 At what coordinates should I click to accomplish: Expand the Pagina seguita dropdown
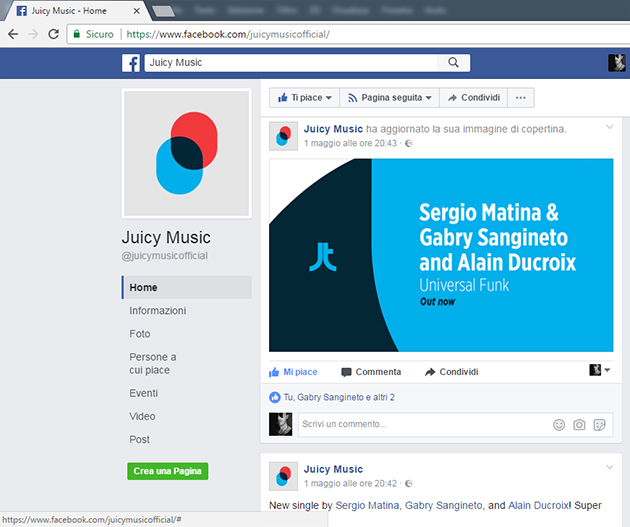pos(389,98)
